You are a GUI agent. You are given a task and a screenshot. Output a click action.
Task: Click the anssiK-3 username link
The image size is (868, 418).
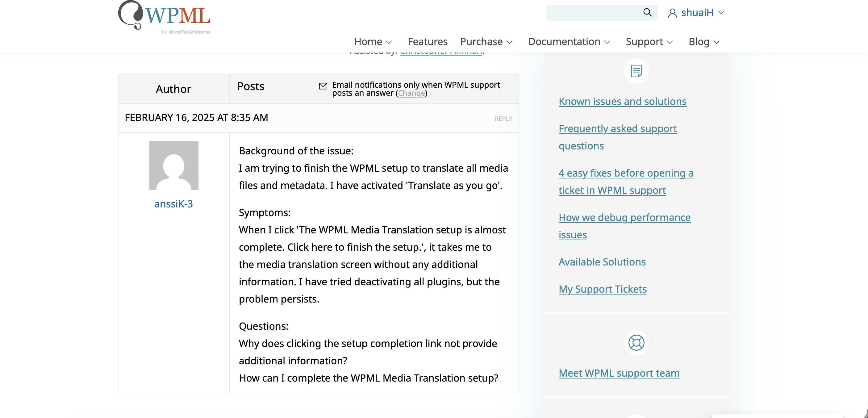[x=173, y=204]
